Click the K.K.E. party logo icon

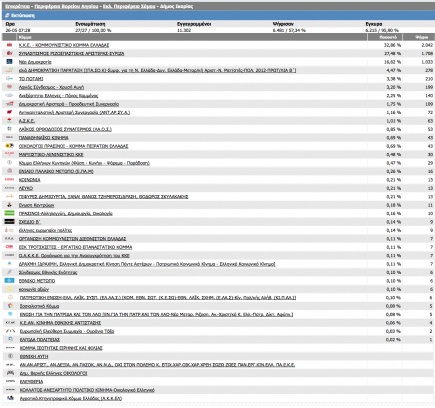click(9, 45)
